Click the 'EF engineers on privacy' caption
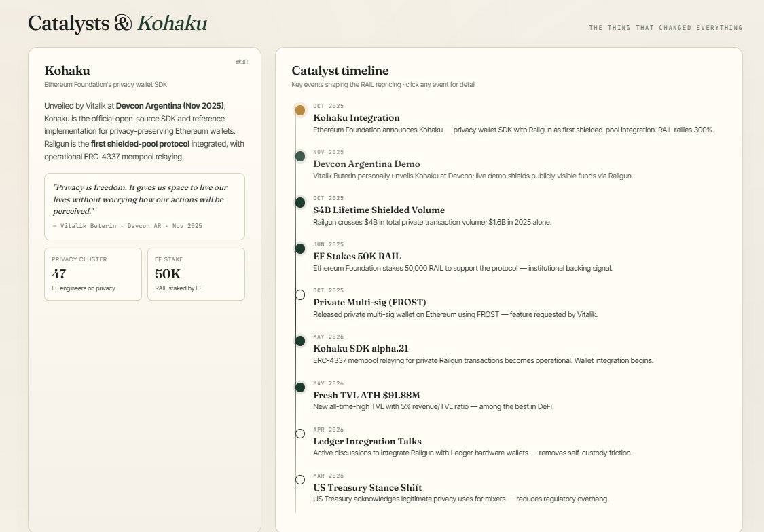The image size is (764, 532). click(84, 288)
